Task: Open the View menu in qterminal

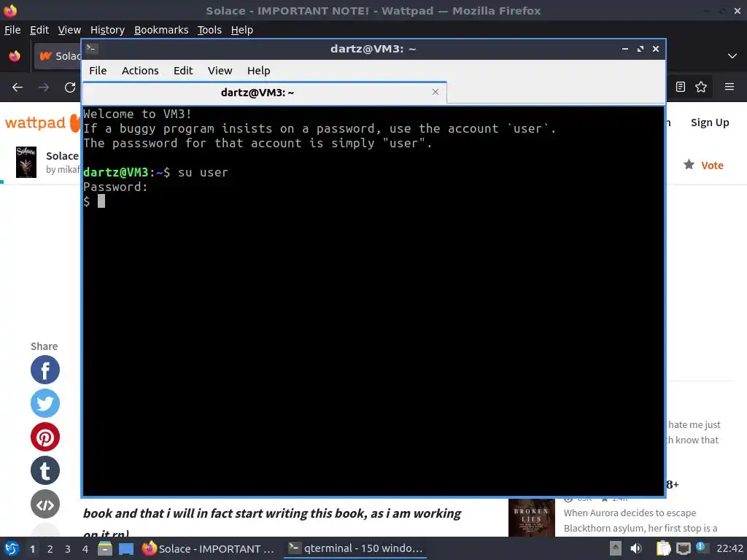Action: 220,71
